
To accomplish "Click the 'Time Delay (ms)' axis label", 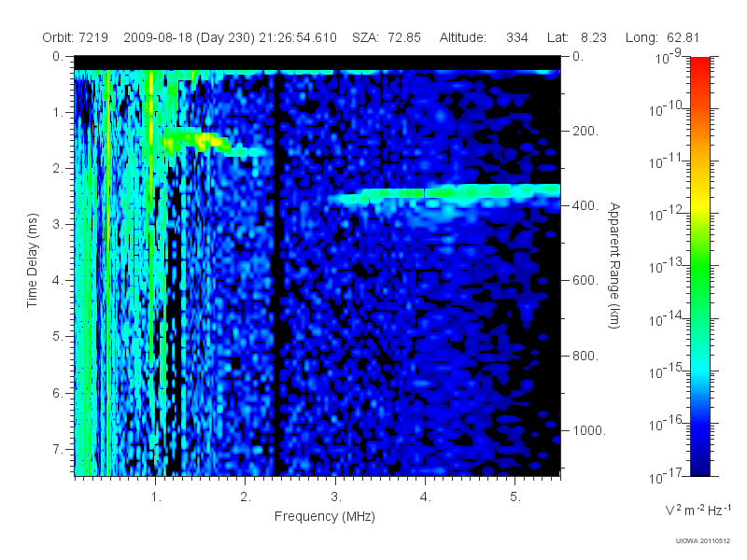I will 32,260.
